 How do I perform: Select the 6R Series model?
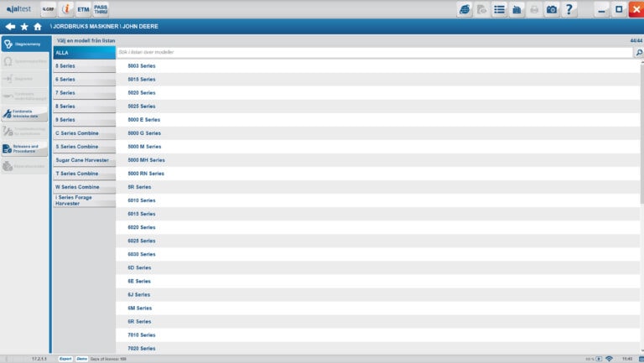tap(378, 322)
